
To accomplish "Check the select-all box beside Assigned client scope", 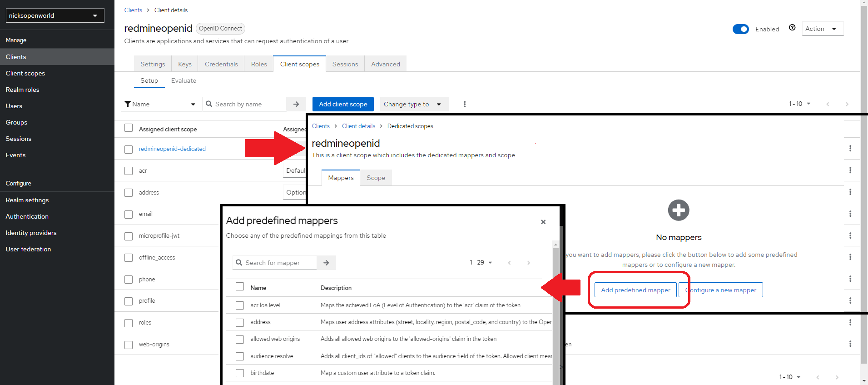I will (129, 128).
